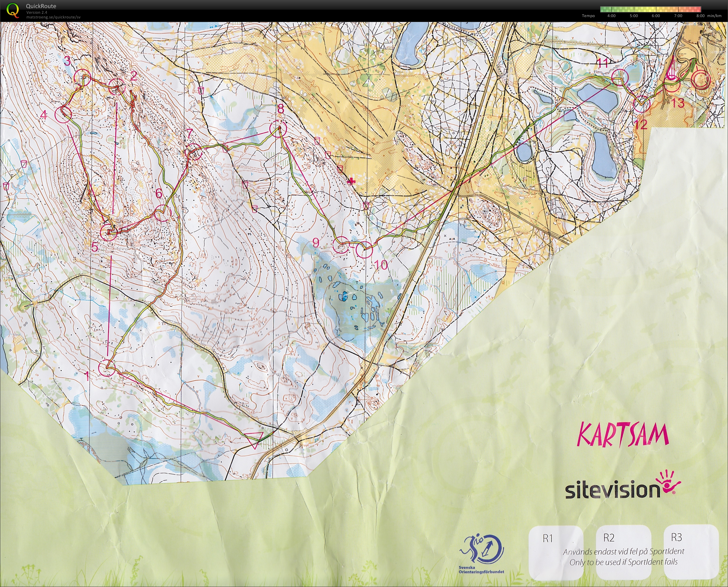Click the QuickRoute logo icon
This screenshot has height=587, width=728.
[x=13, y=10]
